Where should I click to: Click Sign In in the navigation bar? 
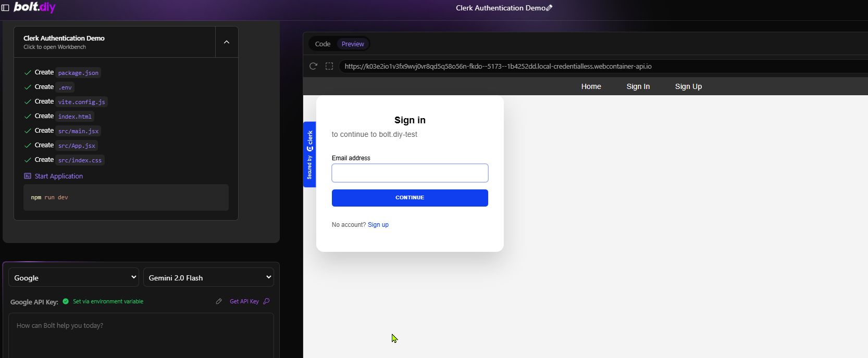pyautogui.click(x=638, y=86)
